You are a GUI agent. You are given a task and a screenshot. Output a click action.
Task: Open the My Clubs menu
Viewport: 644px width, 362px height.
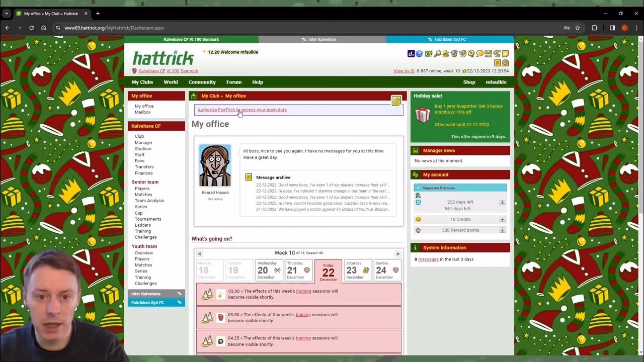tap(142, 82)
